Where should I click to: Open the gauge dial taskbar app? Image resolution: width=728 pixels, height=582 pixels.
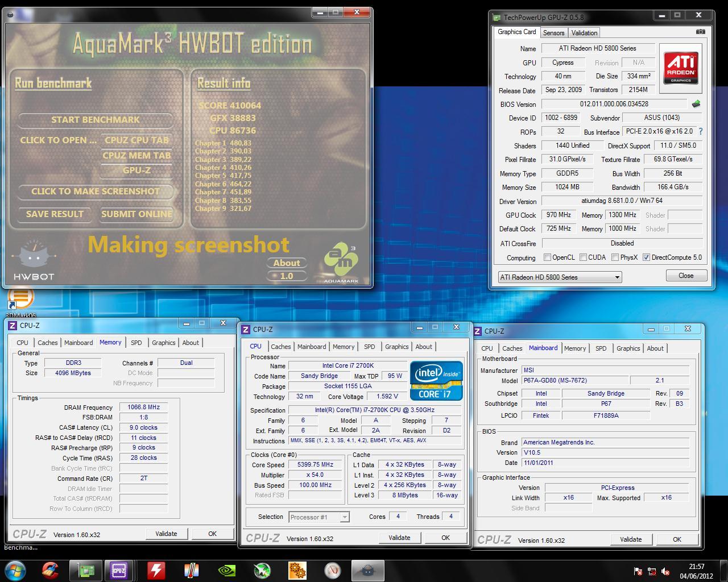point(332,569)
